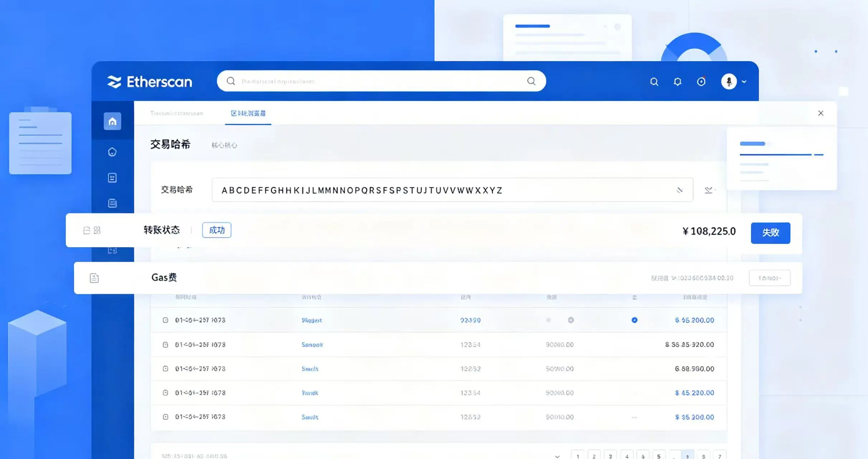
Task: Click amount 6.45.200.00 in first row
Action: coord(694,320)
